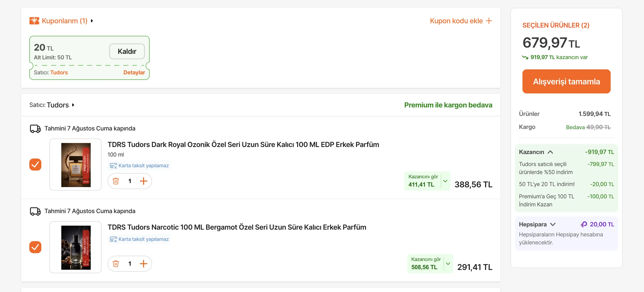Click the delivery truck icon for Dark Royal

tap(35, 129)
